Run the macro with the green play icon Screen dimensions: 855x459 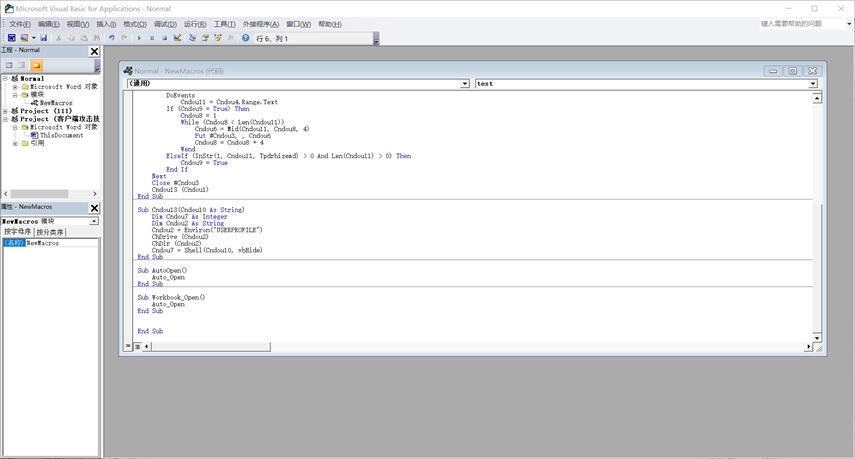click(x=139, y=38)
